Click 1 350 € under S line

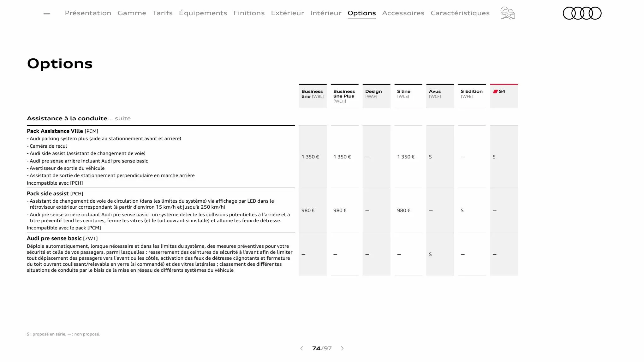point(406,157)
